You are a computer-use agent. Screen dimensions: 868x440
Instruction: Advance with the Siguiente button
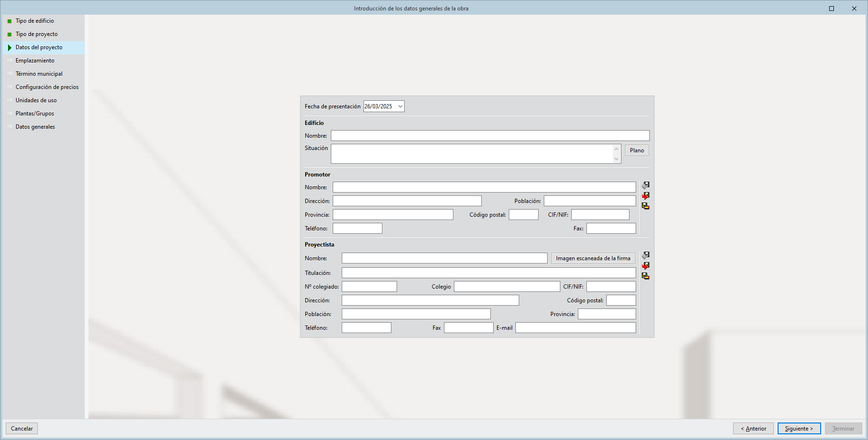click(799, 429)
